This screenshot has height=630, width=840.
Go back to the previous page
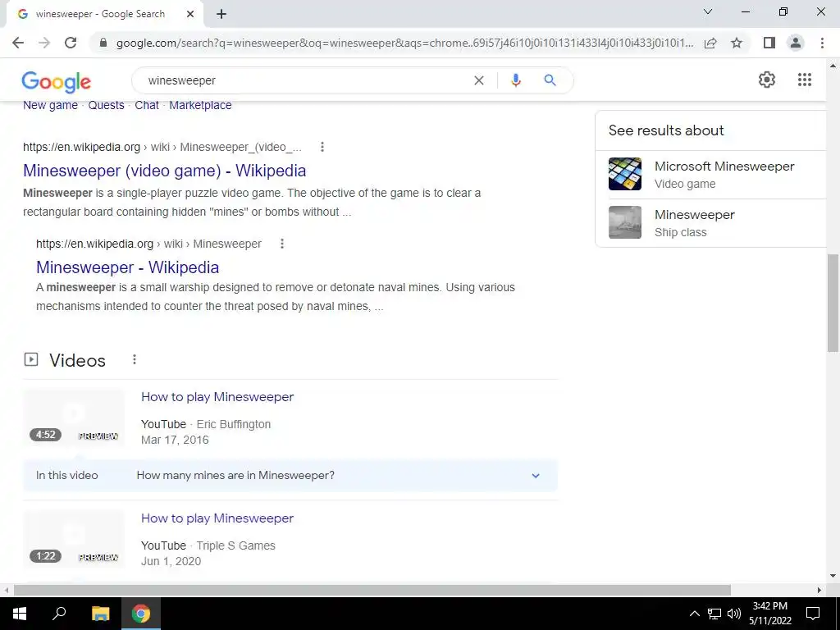pyautogui.click(x=18, y=43)
